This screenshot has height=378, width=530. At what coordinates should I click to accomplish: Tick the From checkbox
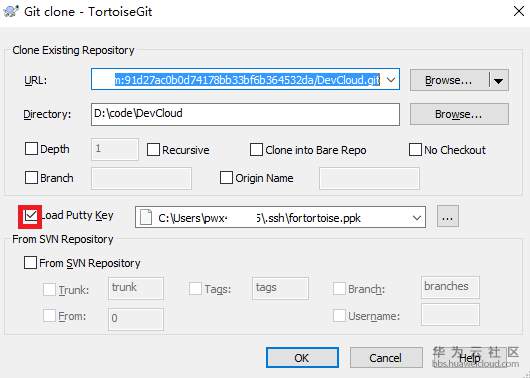click(49, 316)
